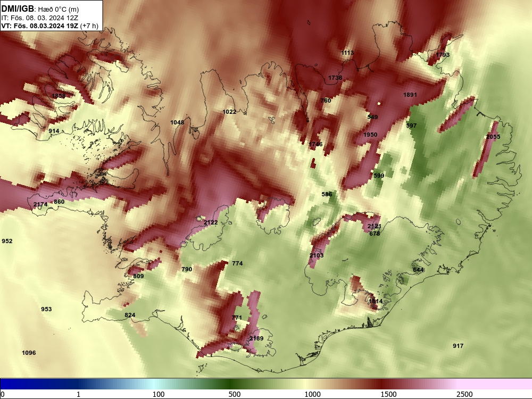Click the map value 860
The height and width of the screenshot is (399, 532).
point(59,202)
